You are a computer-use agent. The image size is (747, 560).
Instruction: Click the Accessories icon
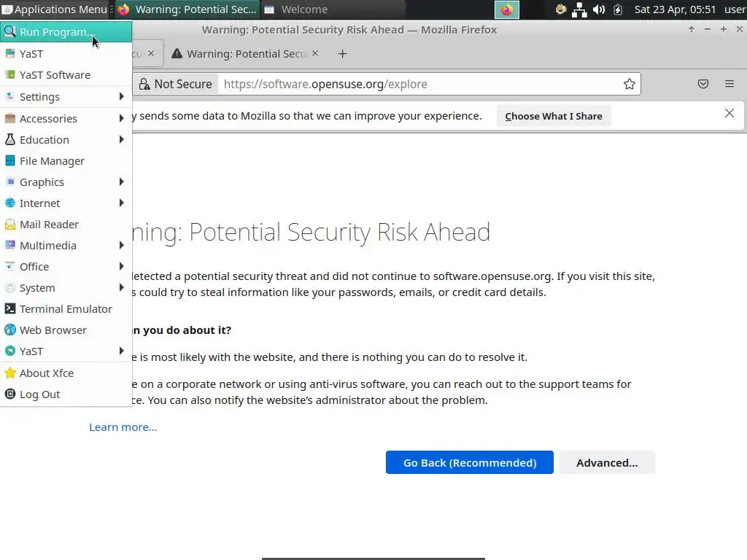pos(10,118)
